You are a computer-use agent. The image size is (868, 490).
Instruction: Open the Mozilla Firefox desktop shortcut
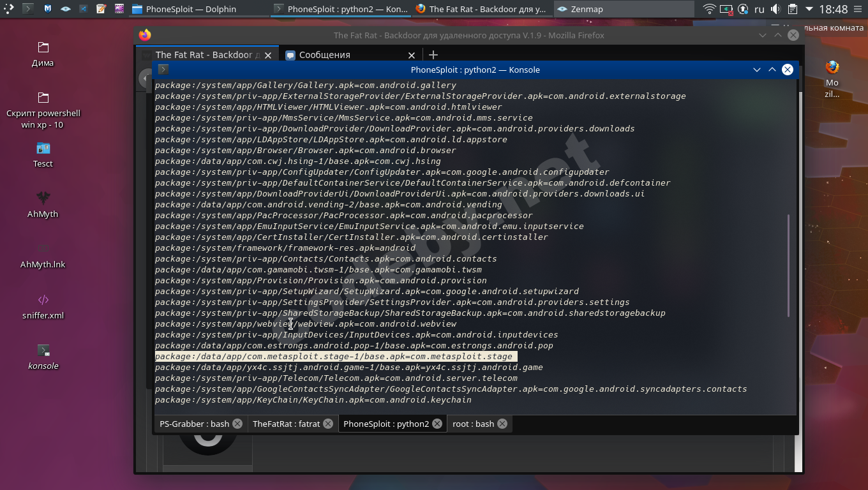832,79
